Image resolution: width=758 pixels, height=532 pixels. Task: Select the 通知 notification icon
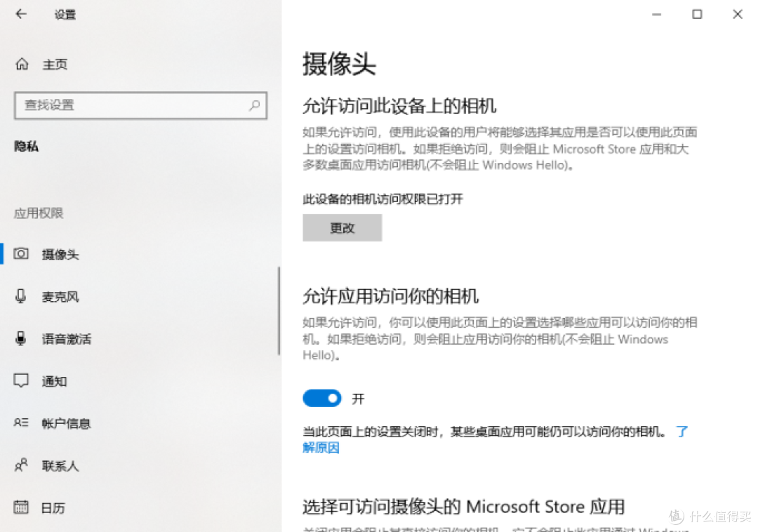click(21, 381)
